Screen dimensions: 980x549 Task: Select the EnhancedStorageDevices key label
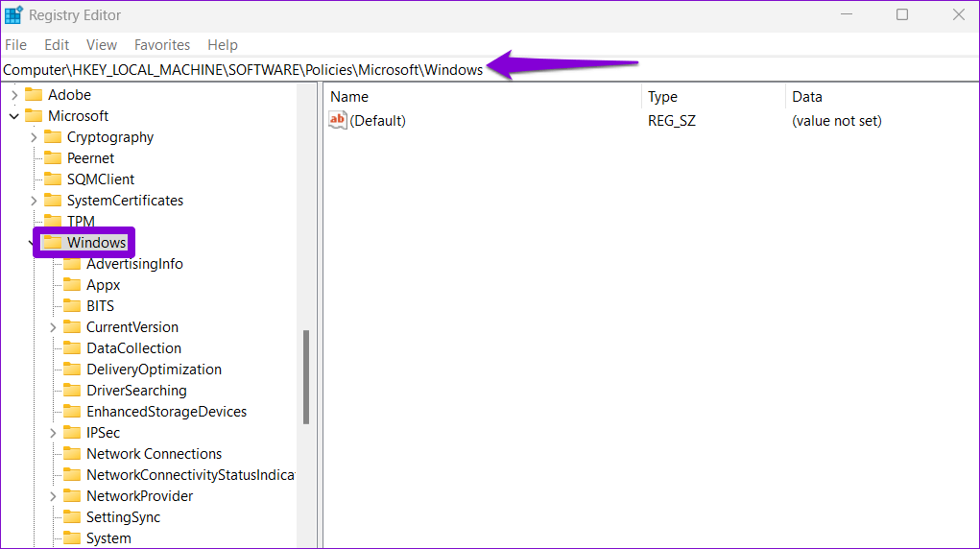coord(166,412)
